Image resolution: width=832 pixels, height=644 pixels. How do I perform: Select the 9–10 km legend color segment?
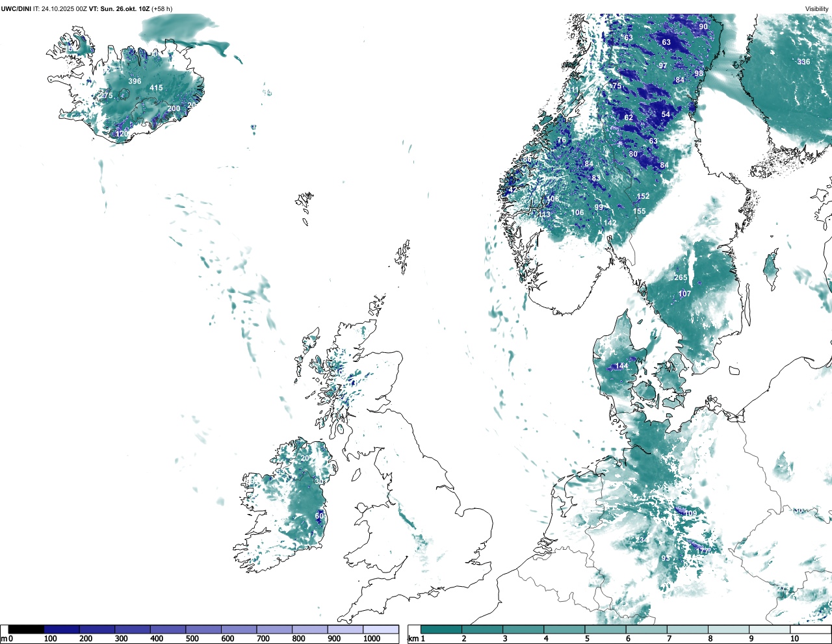(769, 630)
